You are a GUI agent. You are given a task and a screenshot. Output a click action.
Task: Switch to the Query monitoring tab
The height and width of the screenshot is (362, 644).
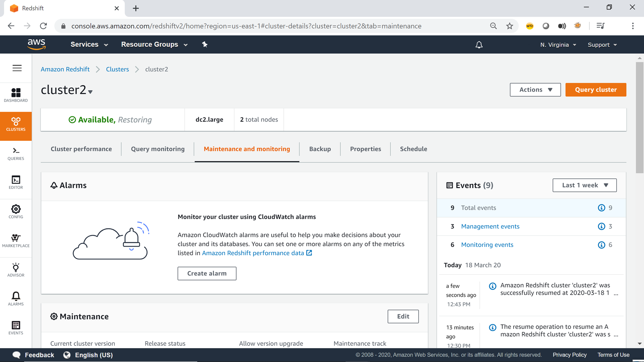157,149
